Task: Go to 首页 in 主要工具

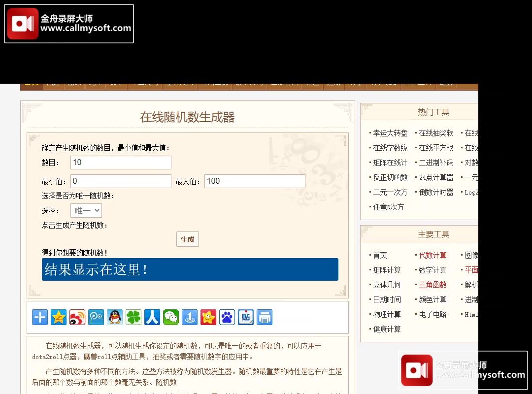Action: [380, 255]
